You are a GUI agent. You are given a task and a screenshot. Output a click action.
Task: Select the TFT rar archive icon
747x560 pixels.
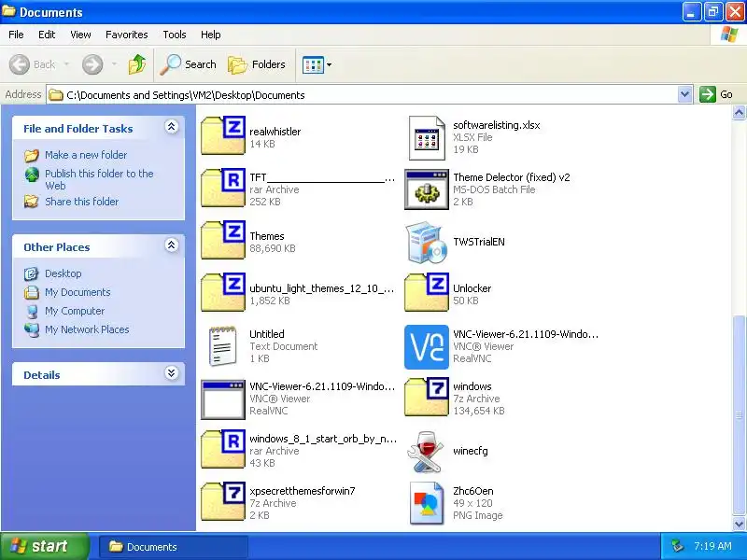[223, 189]
